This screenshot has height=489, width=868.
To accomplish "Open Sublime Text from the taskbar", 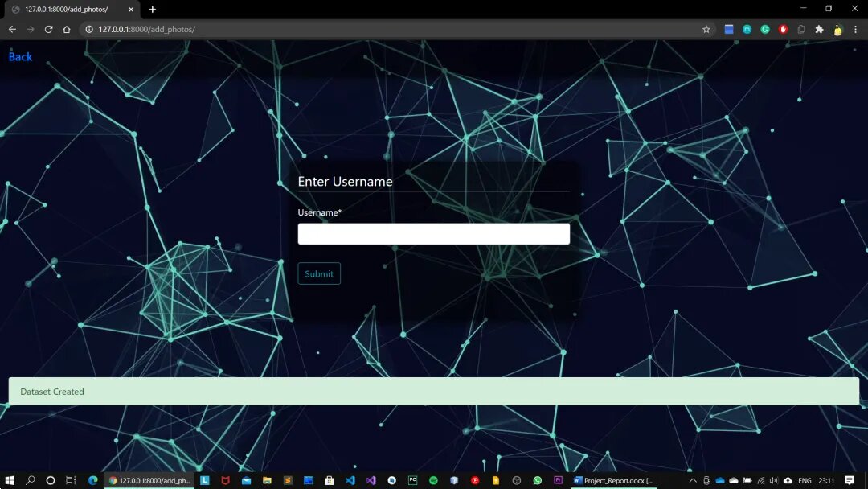I will pos(287,480).
